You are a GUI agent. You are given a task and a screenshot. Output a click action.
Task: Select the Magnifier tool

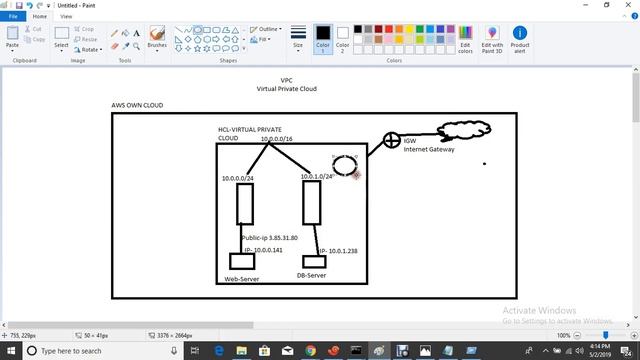(136, 47)
